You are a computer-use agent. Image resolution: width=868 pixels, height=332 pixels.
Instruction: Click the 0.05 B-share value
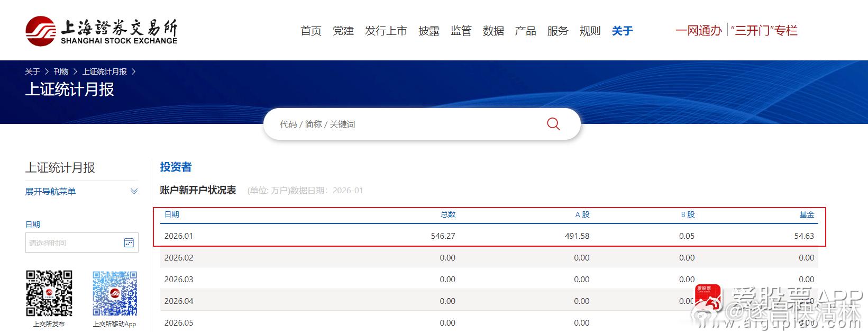(x=687, y=236)
